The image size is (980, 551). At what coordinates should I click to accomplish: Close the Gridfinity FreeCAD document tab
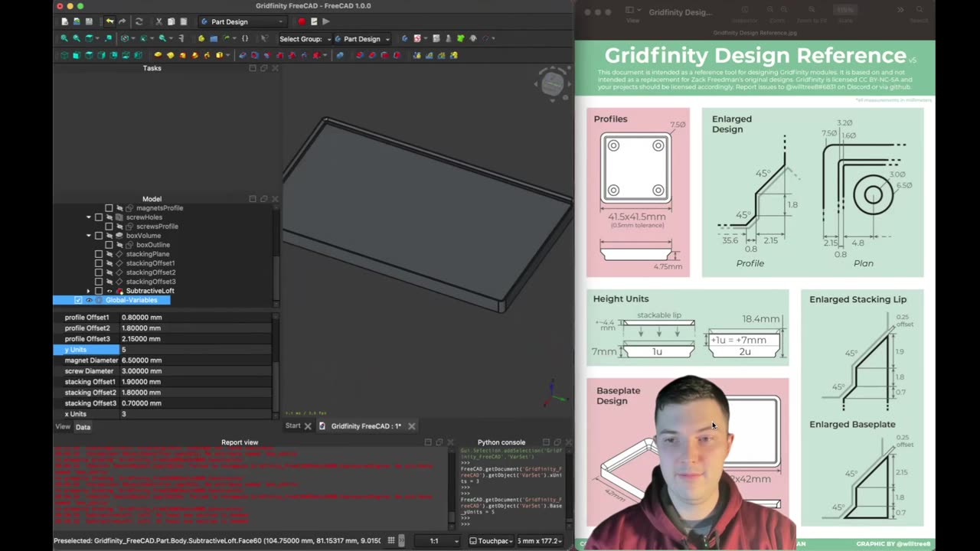(411, 426)
